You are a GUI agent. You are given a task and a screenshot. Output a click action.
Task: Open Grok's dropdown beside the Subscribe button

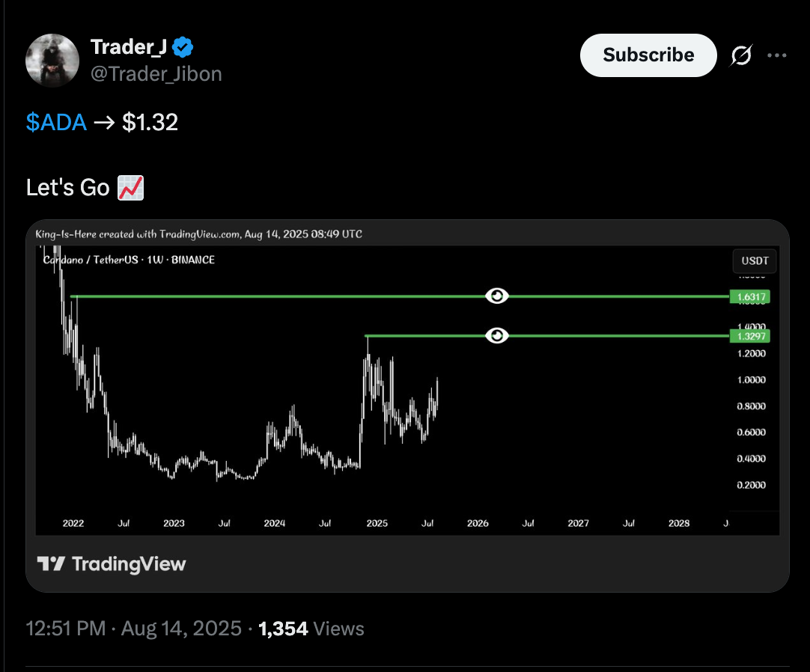740,55
